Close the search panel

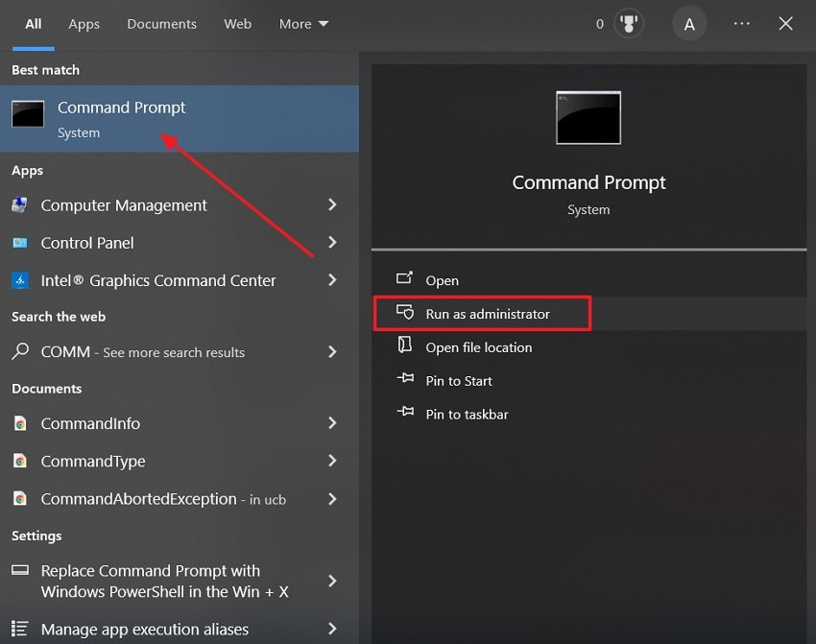click(785, 23)
